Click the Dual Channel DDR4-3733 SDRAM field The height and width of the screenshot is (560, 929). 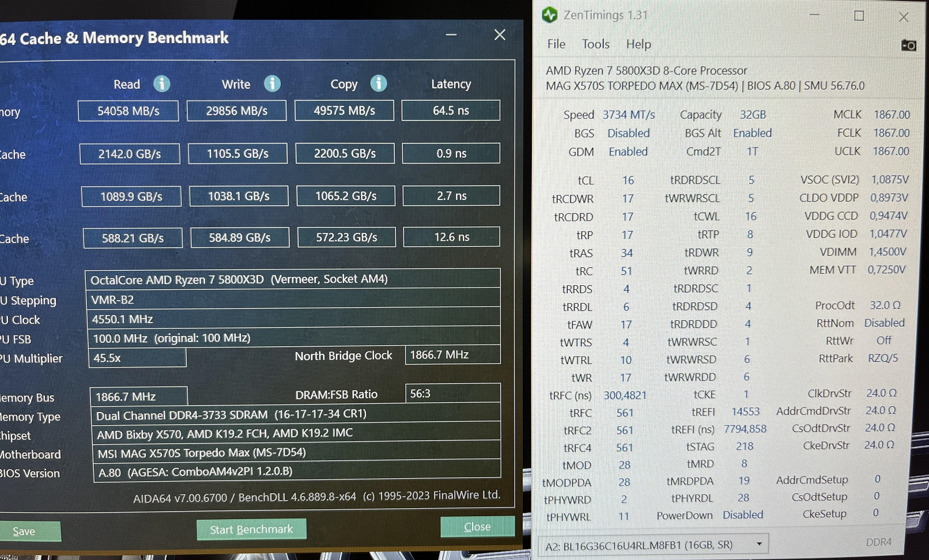(x=296, y=414)
